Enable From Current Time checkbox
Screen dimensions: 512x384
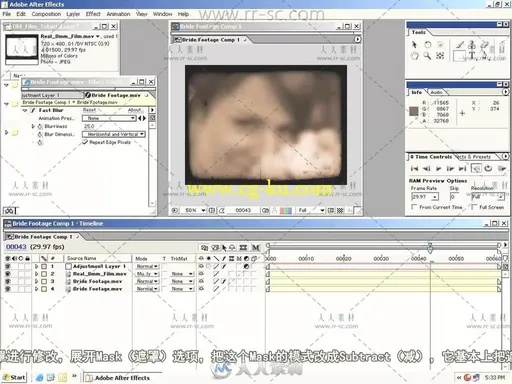coord(414,207)
